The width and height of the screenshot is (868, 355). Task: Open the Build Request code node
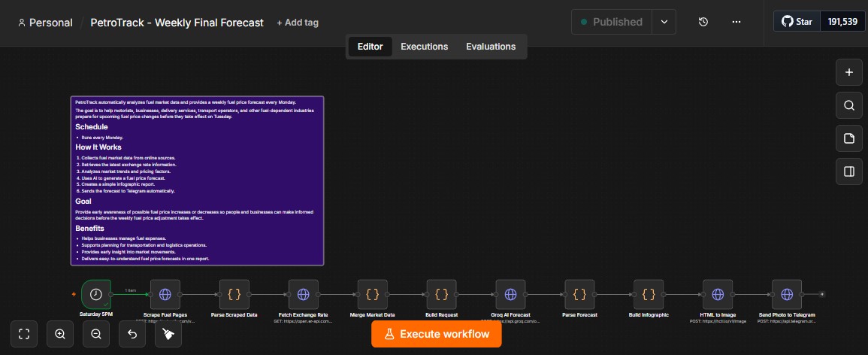point(441,294)
